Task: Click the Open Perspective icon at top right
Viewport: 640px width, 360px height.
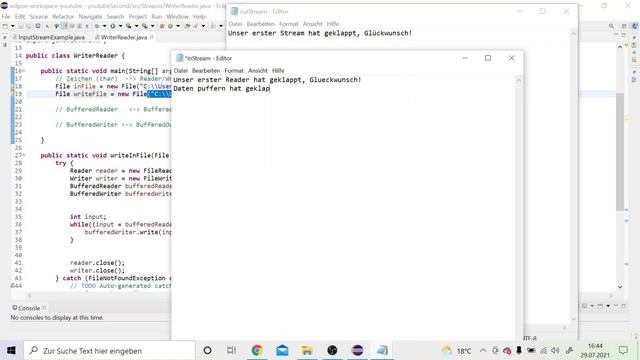Action: coord(624,26)
